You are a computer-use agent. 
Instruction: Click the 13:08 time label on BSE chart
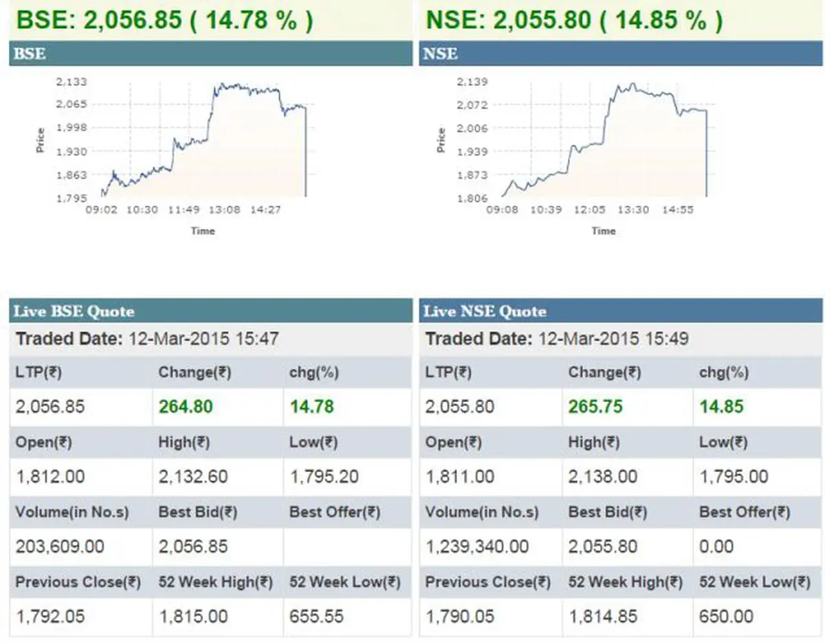click(x=225, y=210)
